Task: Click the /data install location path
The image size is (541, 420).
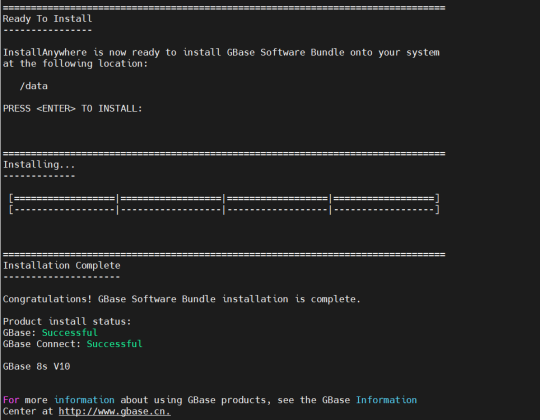Action: click(33, 86)
